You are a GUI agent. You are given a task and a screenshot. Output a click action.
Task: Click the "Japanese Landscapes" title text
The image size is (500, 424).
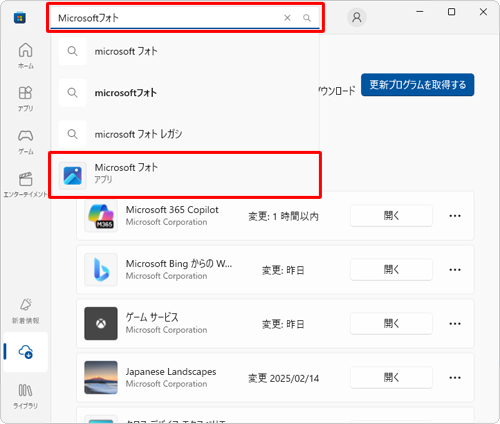171,372
